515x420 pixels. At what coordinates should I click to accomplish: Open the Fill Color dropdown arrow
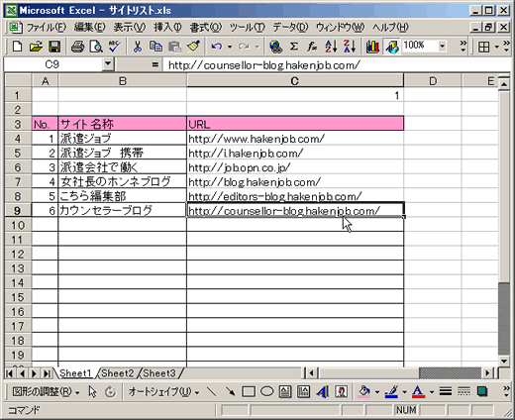point(377,392)
